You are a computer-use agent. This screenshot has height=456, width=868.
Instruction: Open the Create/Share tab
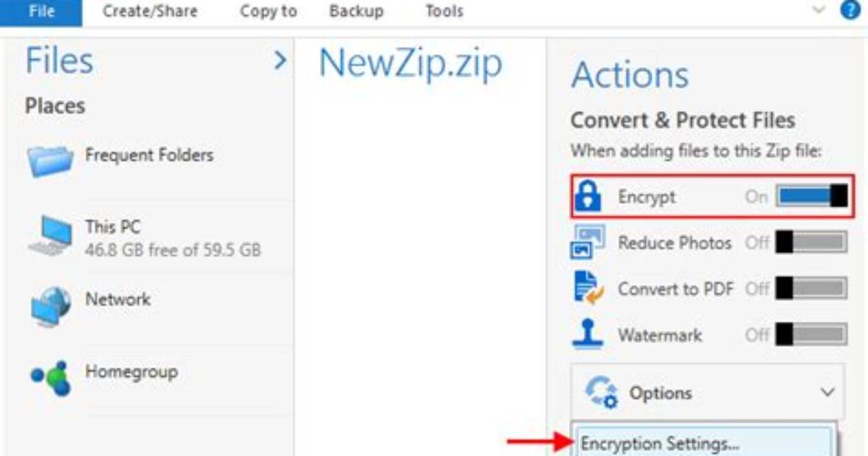[x=150, y=11]
